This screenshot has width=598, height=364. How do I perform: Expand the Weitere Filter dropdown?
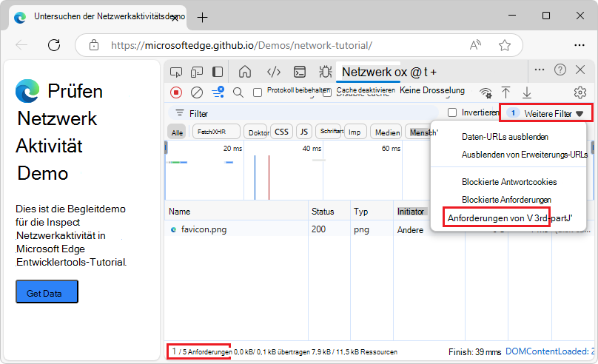pyautogui.click(x=546, y=113)
